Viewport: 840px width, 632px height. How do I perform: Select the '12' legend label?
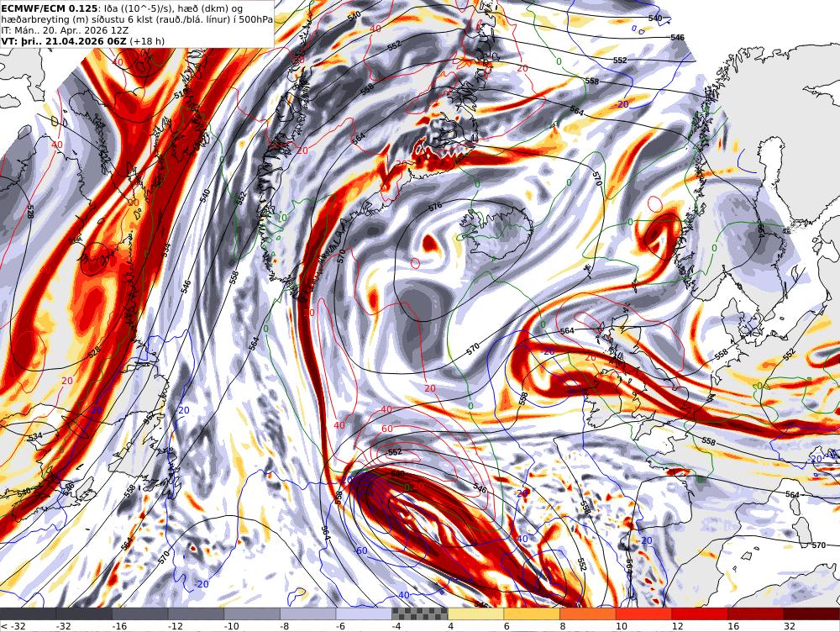click(x=677, y=626)
